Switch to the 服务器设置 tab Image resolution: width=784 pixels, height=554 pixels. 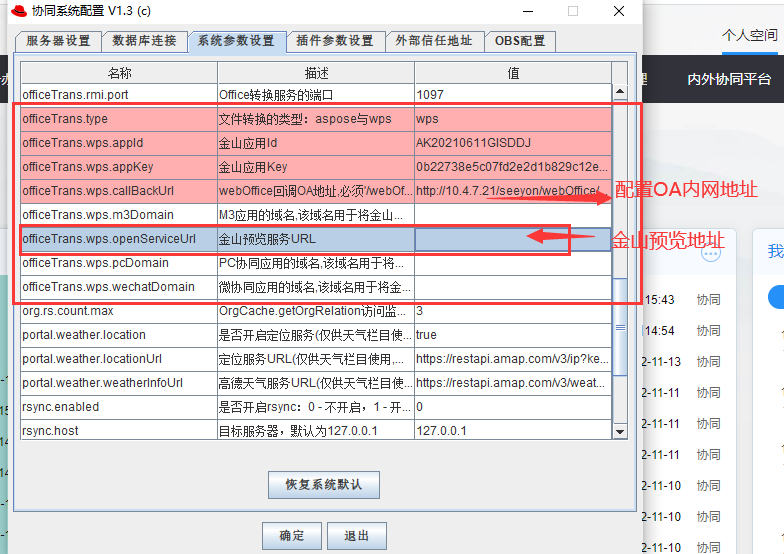tap(58, 41)
